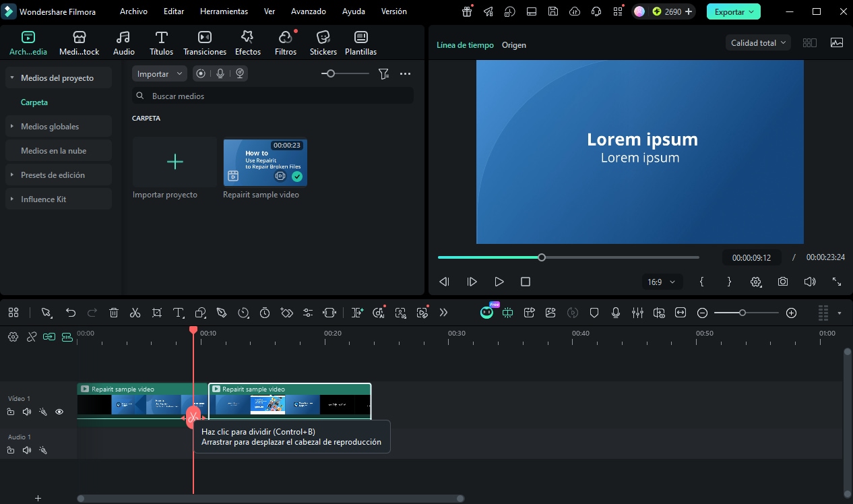
Task: Click the audio mixer icon in timeline toolbar
Action: (x=637, y=313)
